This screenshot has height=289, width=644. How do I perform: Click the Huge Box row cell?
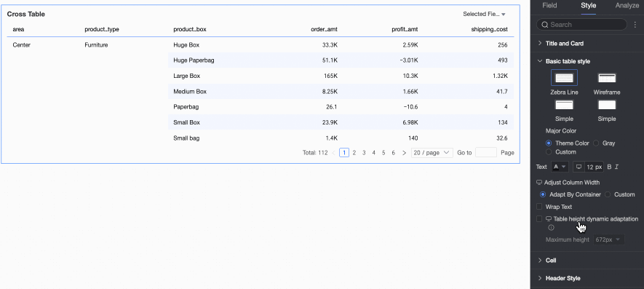186,45
